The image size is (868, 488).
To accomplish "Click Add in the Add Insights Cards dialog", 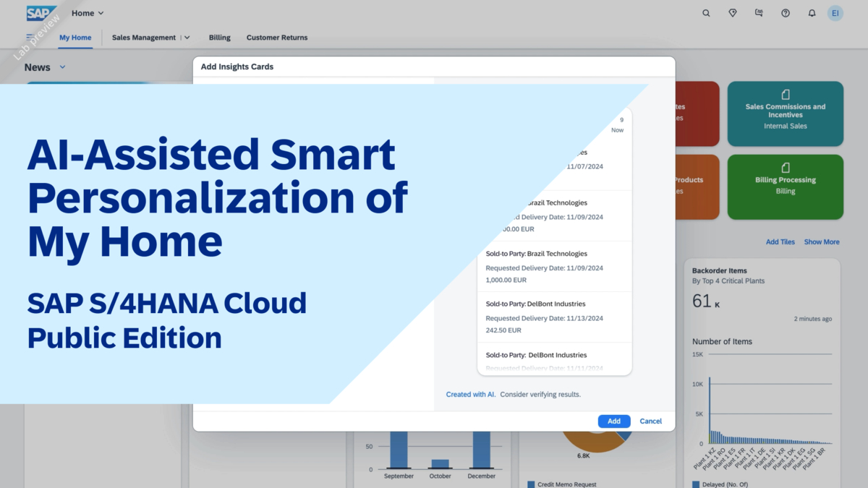I will [x=613, y=421].
